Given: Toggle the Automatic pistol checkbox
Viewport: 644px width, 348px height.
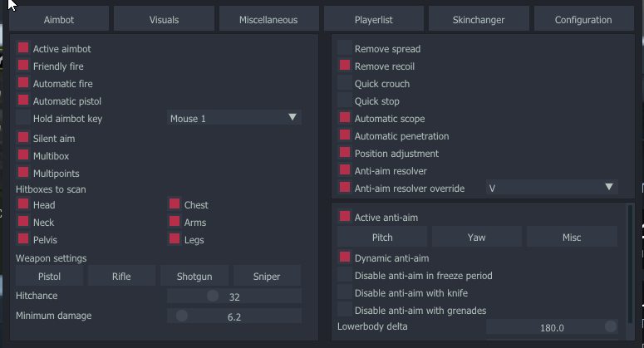Looking at the screenshot, I should pos(23,100).
